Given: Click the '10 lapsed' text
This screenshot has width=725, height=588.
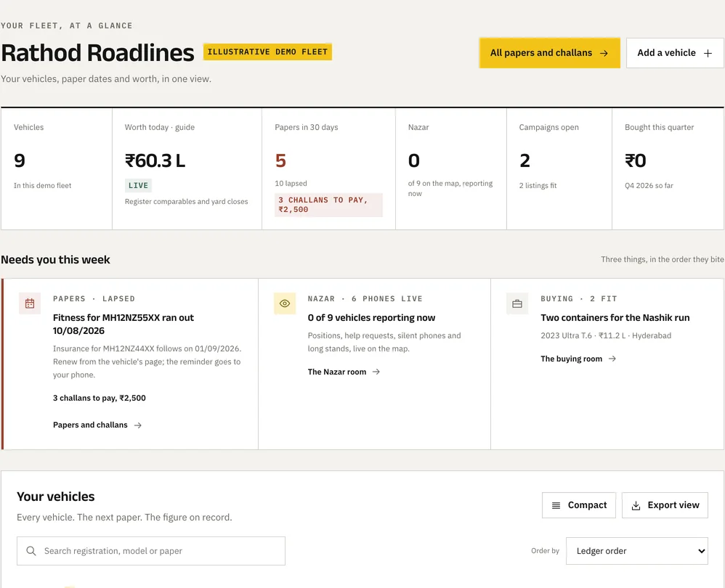Looking at the screenshot, I should [x=291, y=184].
